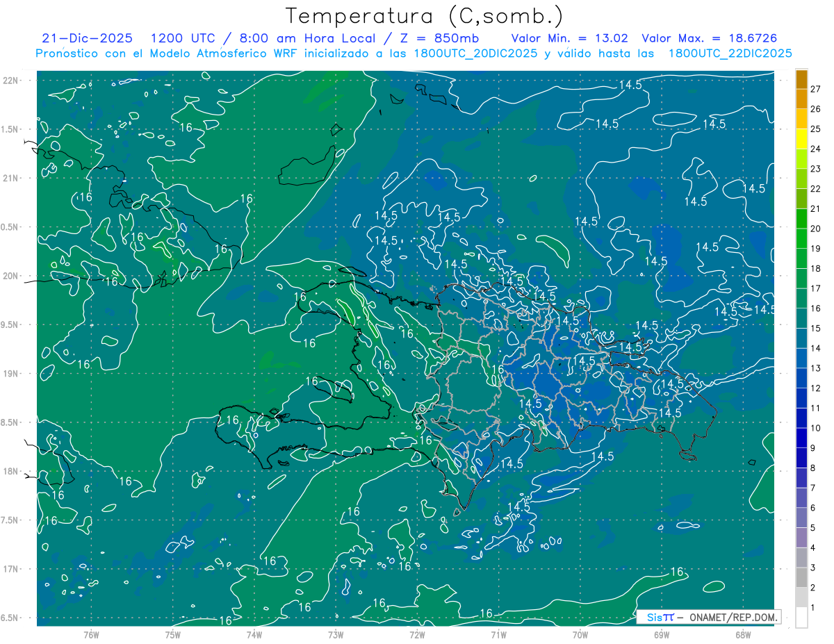Click 'Valor Min. = 13.02' text

tap(570, 38)
